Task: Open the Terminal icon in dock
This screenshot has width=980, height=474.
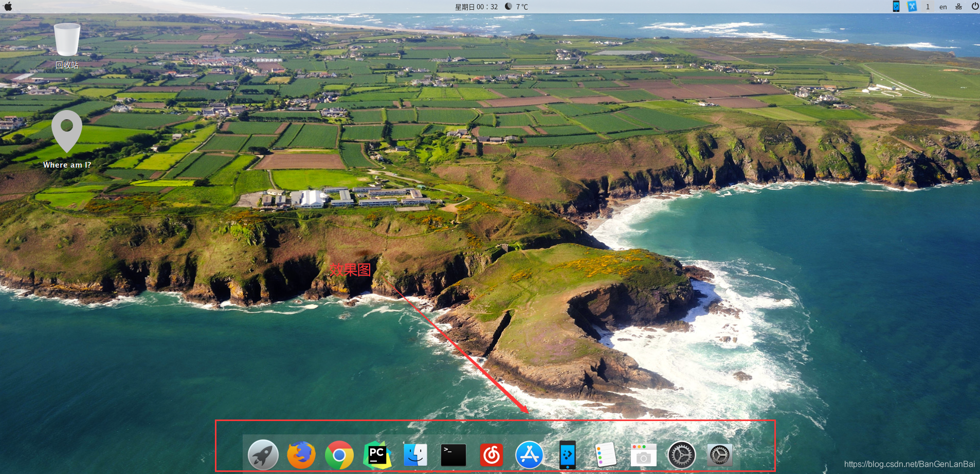Action: (453, 455)
